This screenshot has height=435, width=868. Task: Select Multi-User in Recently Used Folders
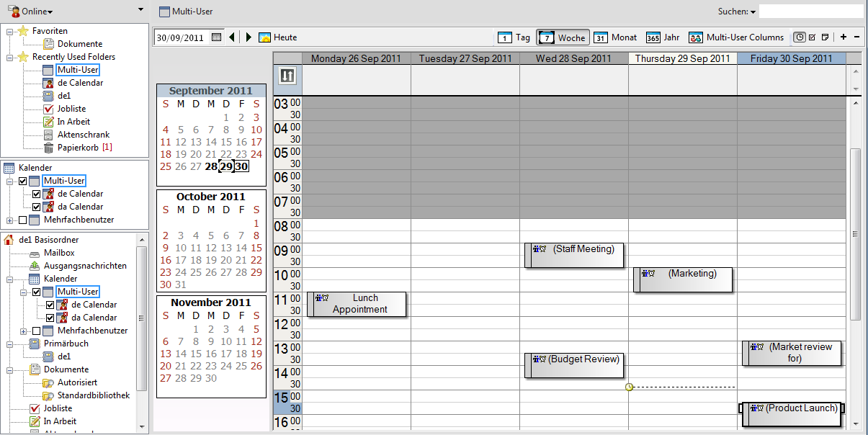point(78,70)
